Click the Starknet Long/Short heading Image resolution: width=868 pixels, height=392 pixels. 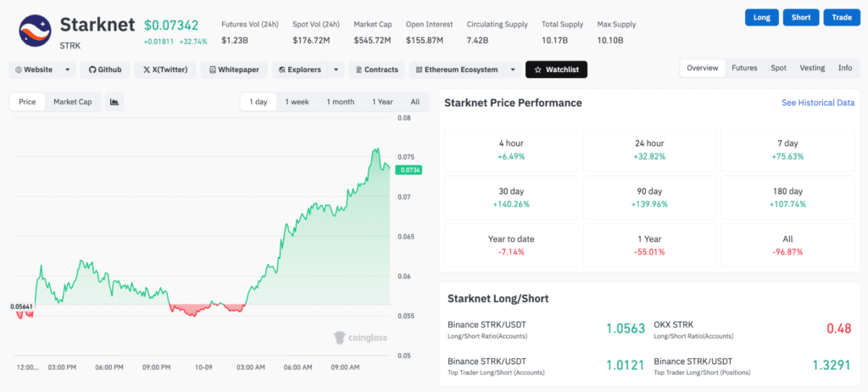pyautogui.click(x=498, y=299)
